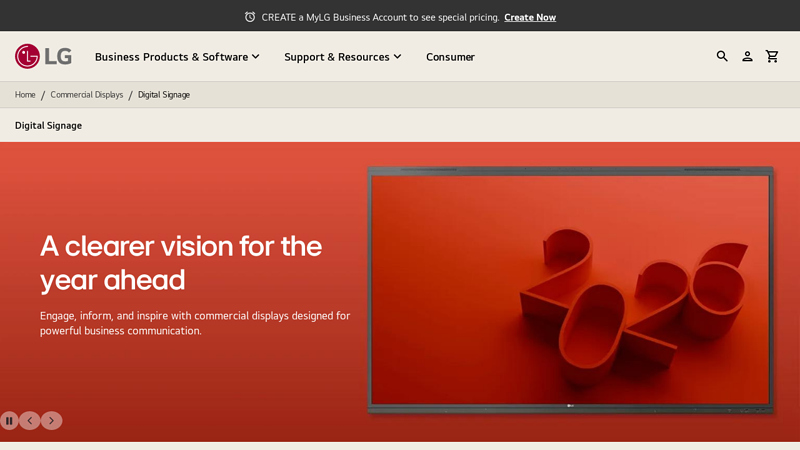The image size is (800, 450).
Task: Open the user account icon
Action: pos(747,57)
